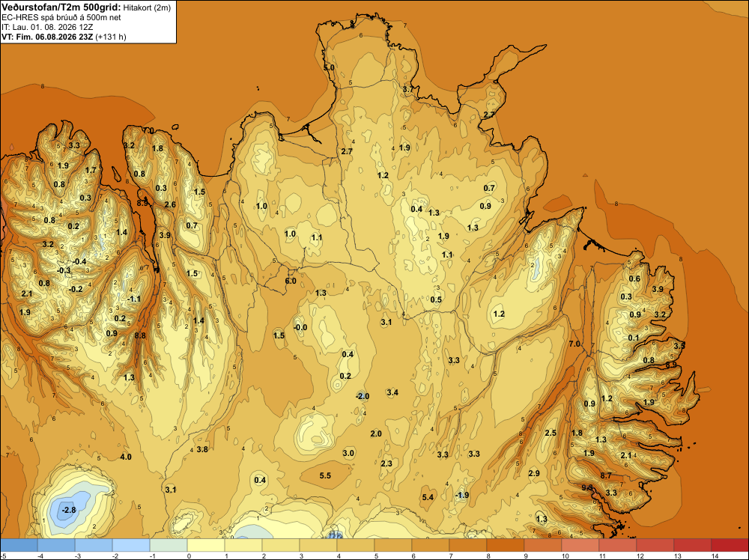The image size is (749, 560).
Task: Click the legend scale label -5
Action: click(x=4, y=556)
